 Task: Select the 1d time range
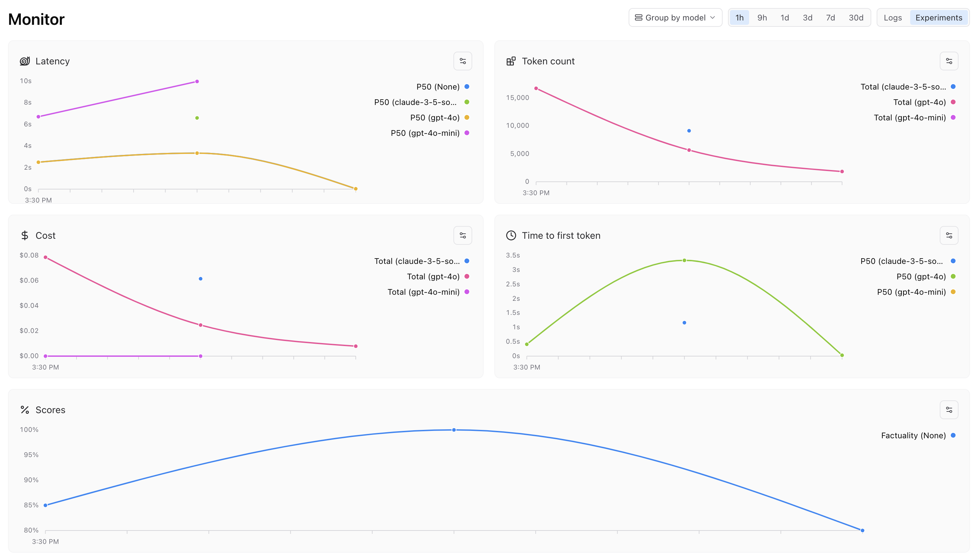(785, 18)
